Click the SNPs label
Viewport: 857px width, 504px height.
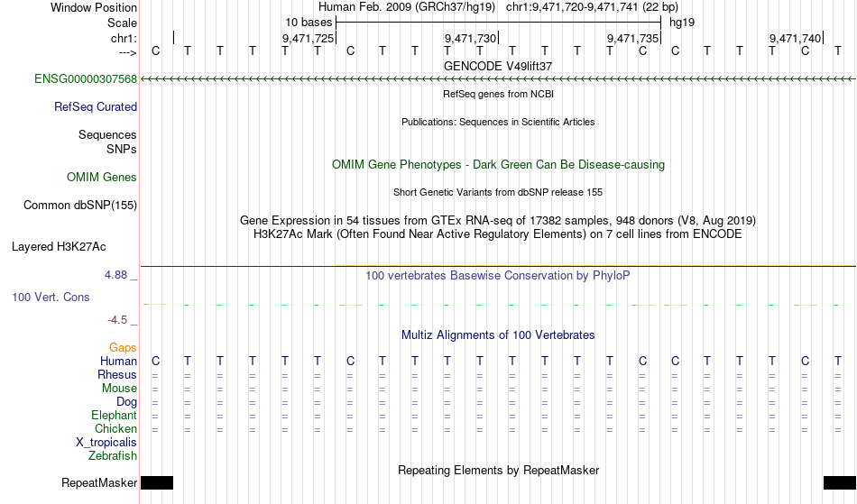122,149
